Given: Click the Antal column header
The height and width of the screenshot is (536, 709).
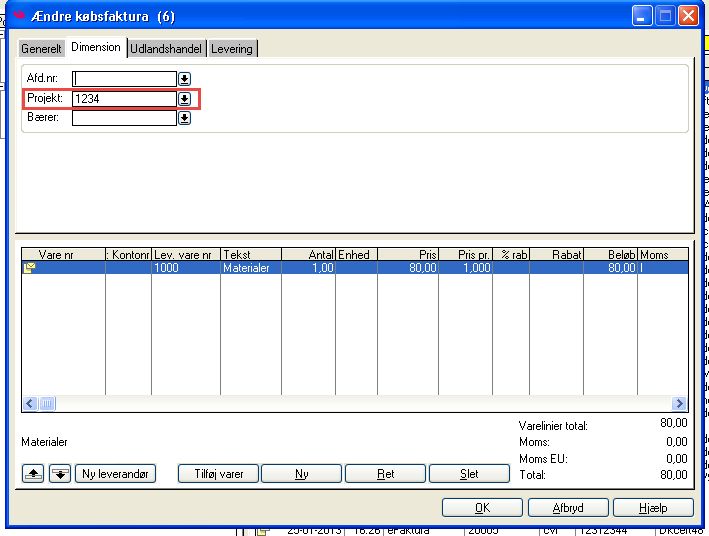Looking at the screenshot, I should [308, 255].
